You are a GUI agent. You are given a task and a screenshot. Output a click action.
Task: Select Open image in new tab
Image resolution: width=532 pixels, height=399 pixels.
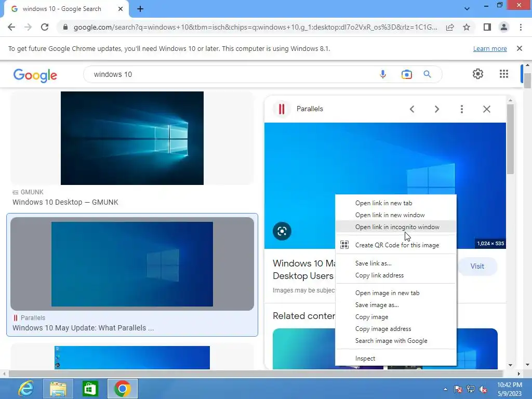pos(395,293)
